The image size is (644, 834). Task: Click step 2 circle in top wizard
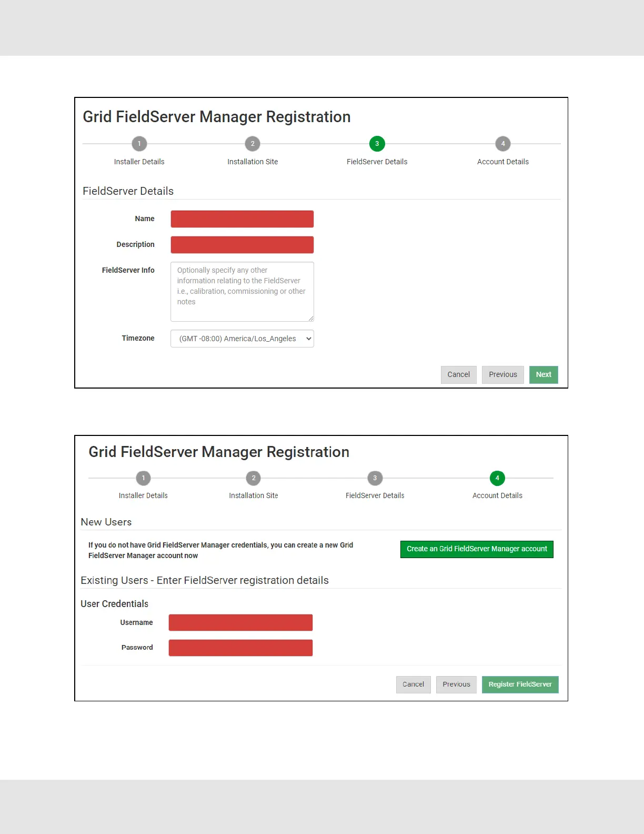coord(253,144)
